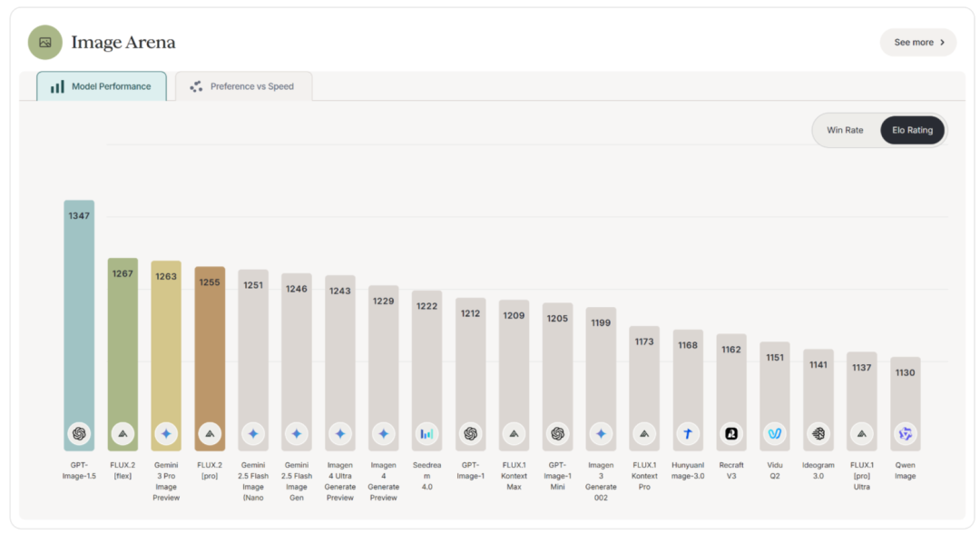980x534 pixels.
Task: Click the Seedream 4.0 model label
Action: 426,476
